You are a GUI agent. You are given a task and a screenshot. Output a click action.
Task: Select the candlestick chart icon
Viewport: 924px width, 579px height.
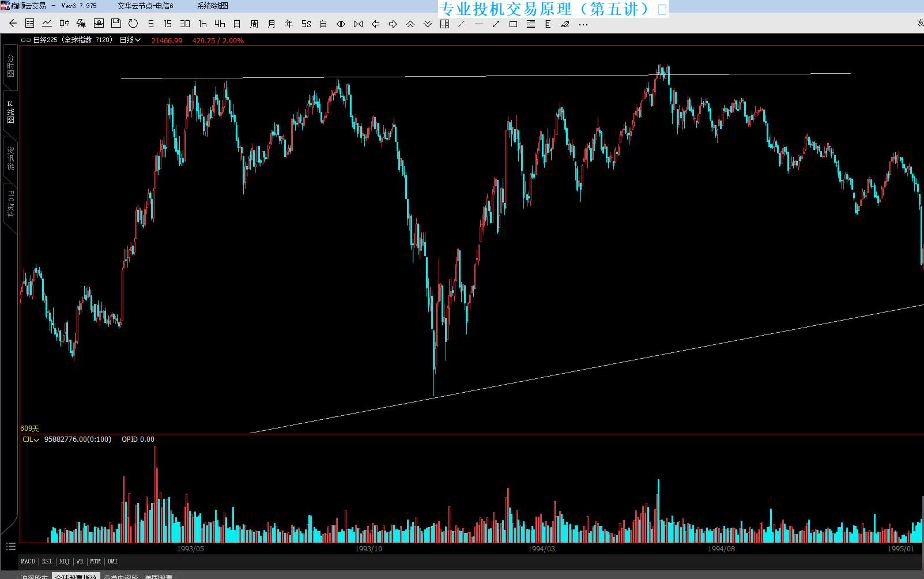(x=65, y=24)
